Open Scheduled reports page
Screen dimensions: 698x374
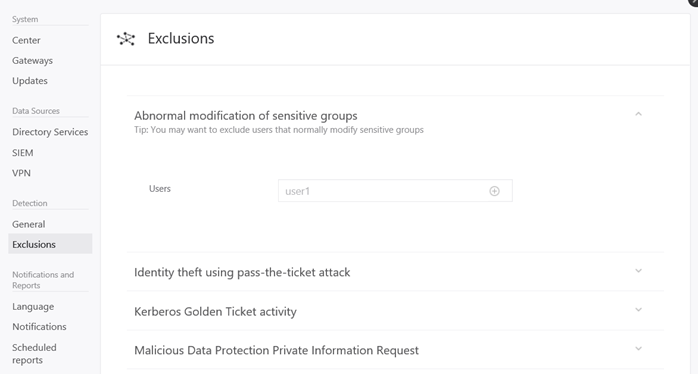tap(34, 354)
